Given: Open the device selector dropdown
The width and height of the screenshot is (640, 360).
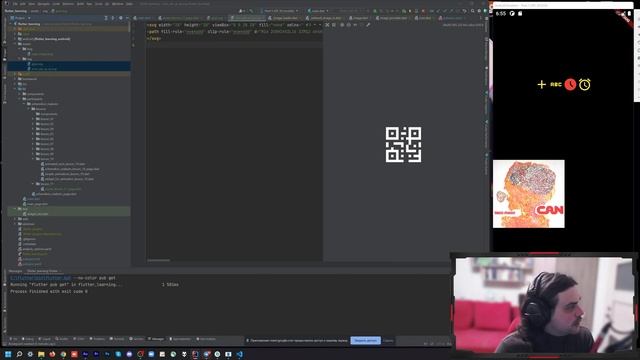Looking at the screenshot, I should 280,11.
